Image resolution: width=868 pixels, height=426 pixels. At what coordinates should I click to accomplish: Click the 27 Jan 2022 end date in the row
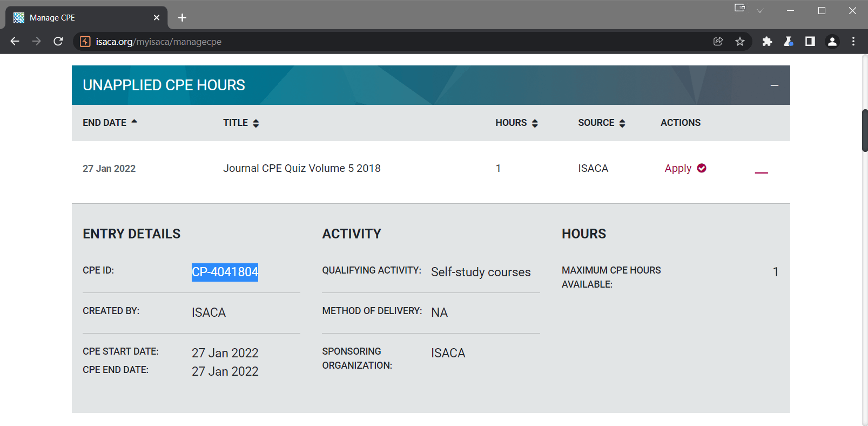click(x=109, y=169)
